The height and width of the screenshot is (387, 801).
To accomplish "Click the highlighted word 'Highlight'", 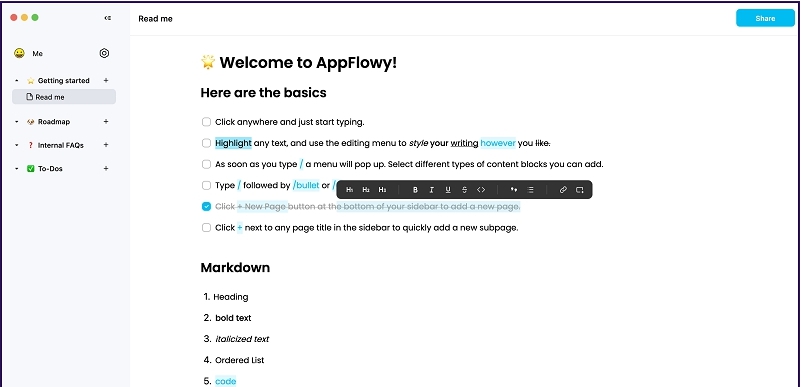I will pyautogui.click(x=233, y=143).
